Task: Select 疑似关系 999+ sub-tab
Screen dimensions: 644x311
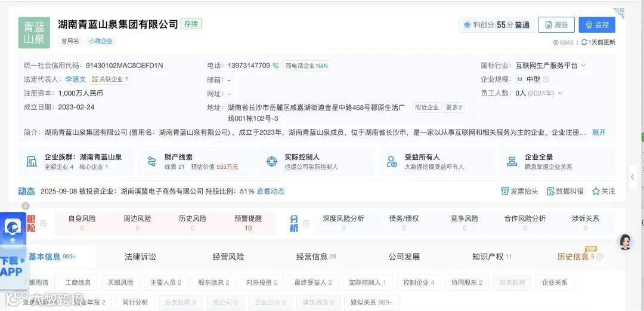Action: pyautogui.click(x=371, y=303)
